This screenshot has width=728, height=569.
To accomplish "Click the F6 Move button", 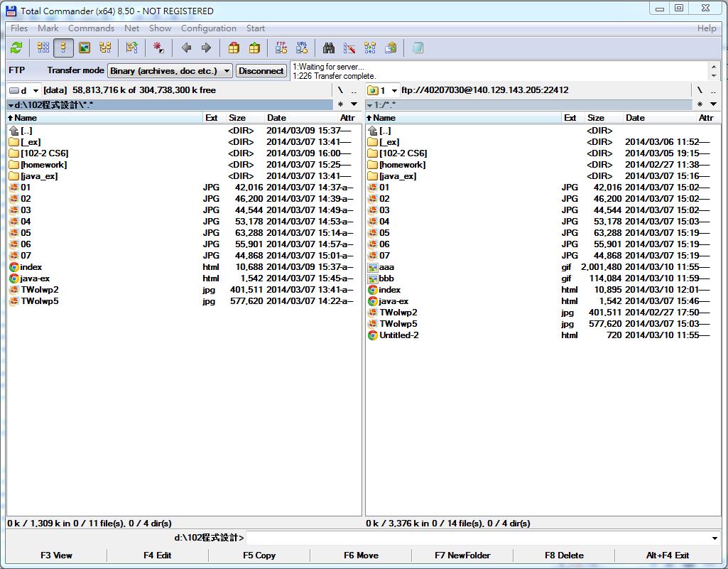I will tap(361, 556).
